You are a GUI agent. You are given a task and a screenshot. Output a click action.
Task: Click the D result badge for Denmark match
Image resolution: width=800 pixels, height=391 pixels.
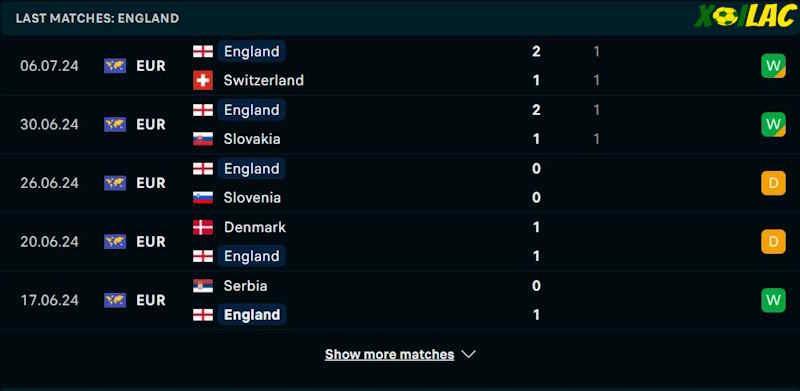click(773, 241)
